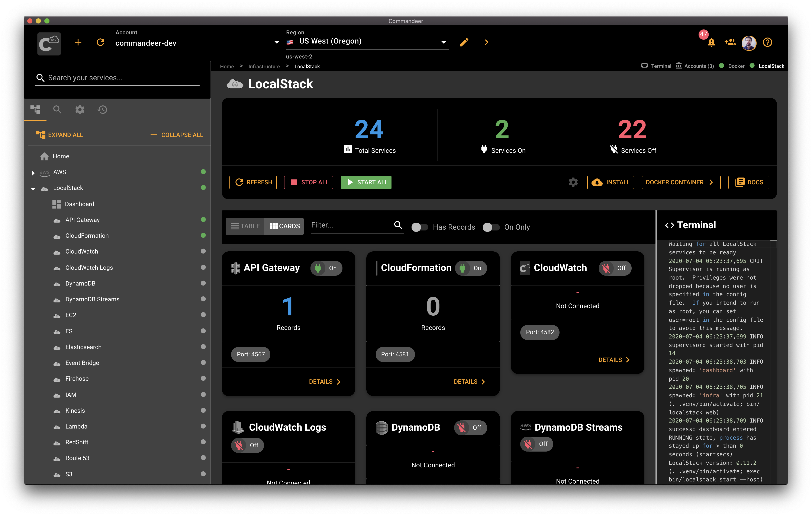
Task: Click the plus add account icon
Action: tap(78, 42)
